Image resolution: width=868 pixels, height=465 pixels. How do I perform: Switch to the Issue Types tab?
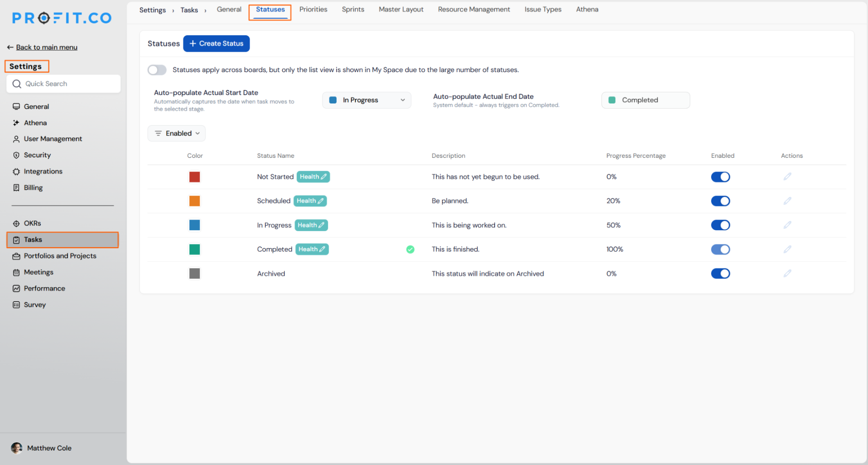(543, 9)
